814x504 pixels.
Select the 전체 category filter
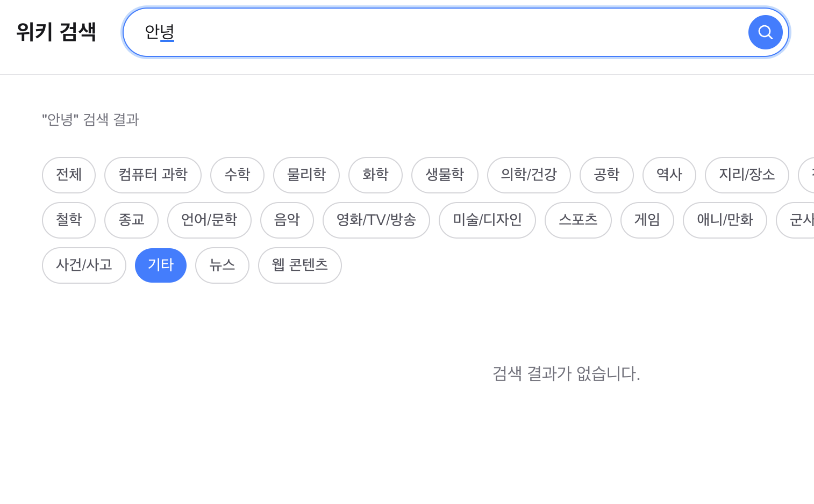click(x=69, y=175)
